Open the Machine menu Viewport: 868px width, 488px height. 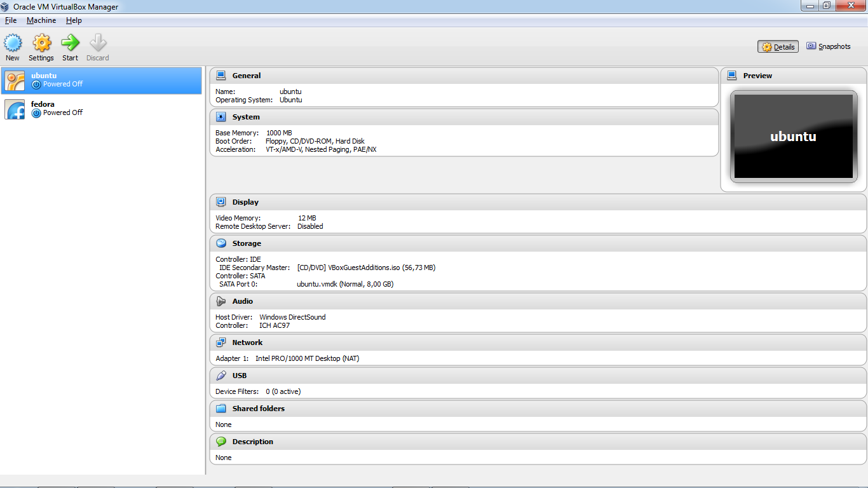(41, 20)
